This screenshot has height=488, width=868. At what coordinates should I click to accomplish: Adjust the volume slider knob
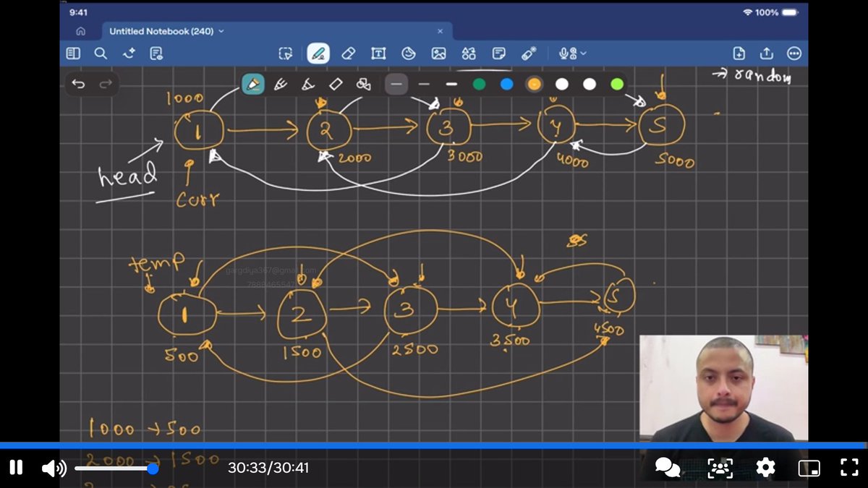click(153, 468)
